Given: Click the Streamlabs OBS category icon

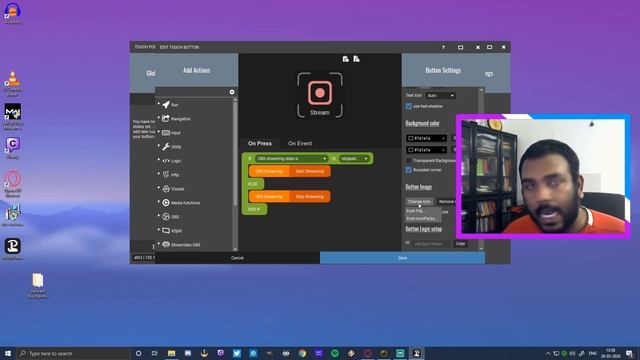Looking at the screenshot, I should pos(166,244).
